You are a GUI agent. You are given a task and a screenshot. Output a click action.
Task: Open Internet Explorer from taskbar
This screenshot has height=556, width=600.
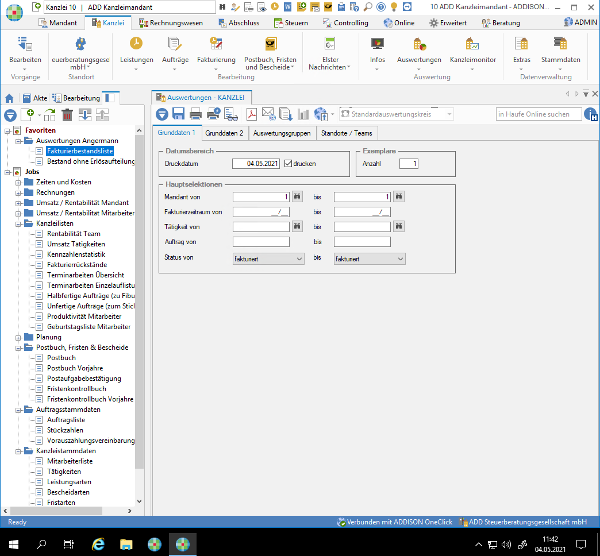98,544
